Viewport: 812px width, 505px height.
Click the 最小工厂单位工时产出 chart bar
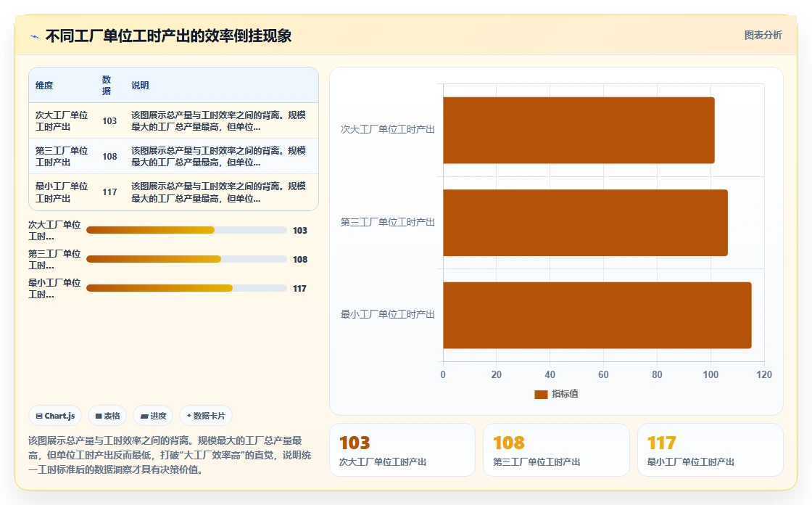click(x=597, y=315)
